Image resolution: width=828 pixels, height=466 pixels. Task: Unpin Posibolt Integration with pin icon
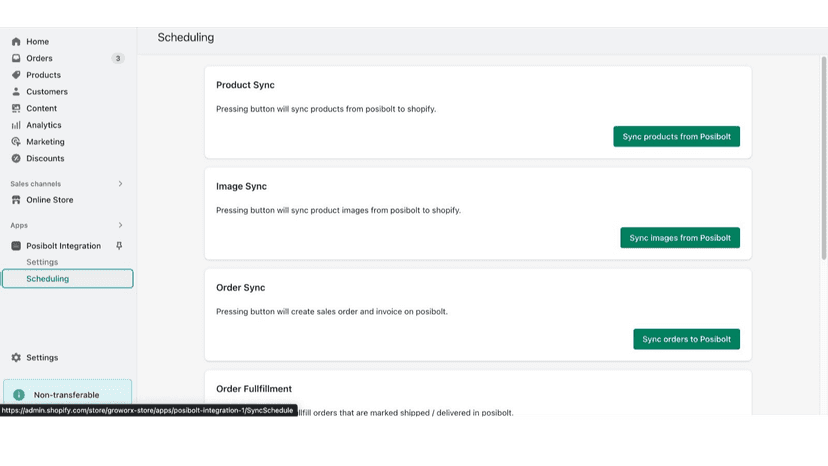click(x=119, y=246)
